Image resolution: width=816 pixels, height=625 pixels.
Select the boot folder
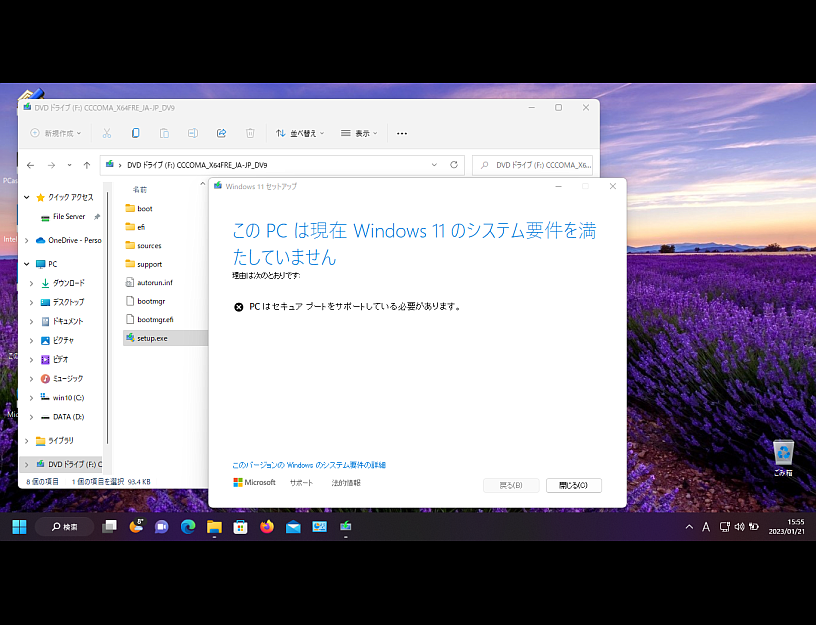pyautogui.click(x=145, y=209)
